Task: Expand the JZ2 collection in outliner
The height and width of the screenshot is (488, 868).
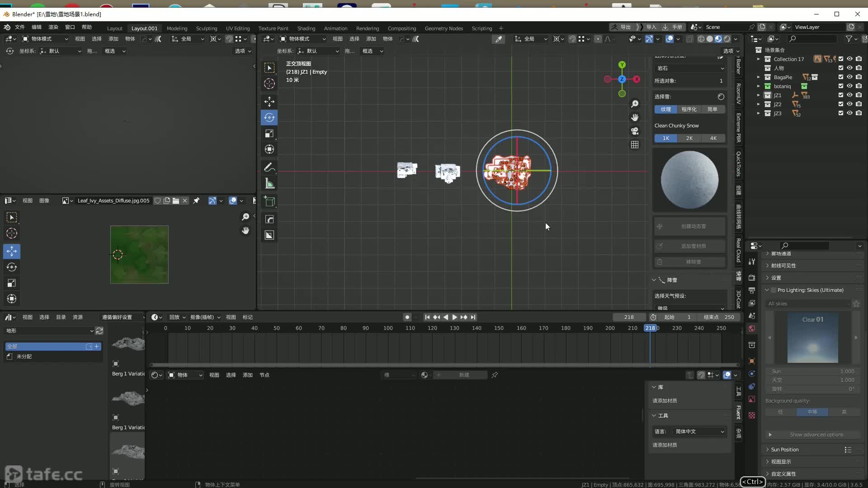Action: coord(759,104)
